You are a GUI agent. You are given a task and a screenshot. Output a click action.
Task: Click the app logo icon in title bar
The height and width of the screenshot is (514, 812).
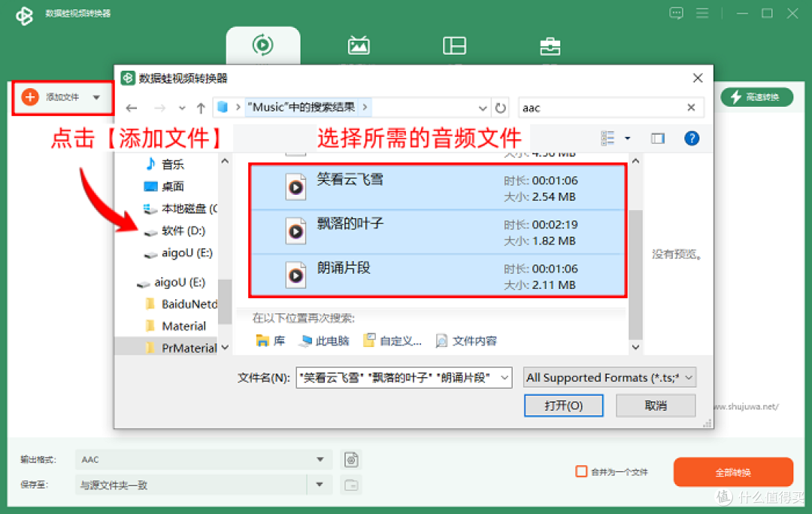[24, 14]
